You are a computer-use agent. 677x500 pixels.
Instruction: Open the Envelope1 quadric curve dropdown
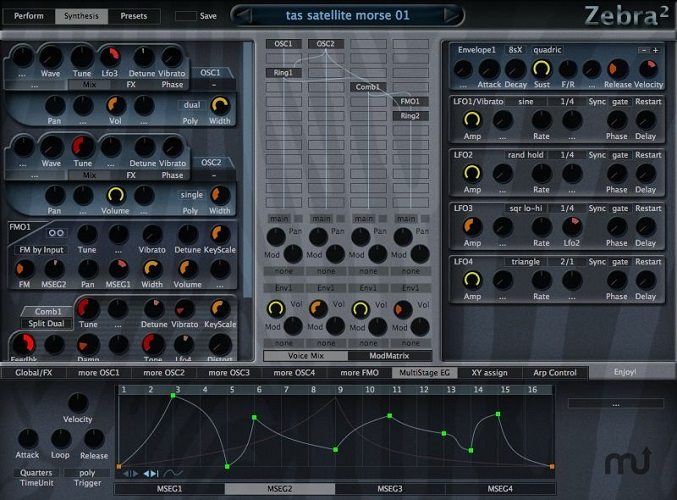coord(547,49)
